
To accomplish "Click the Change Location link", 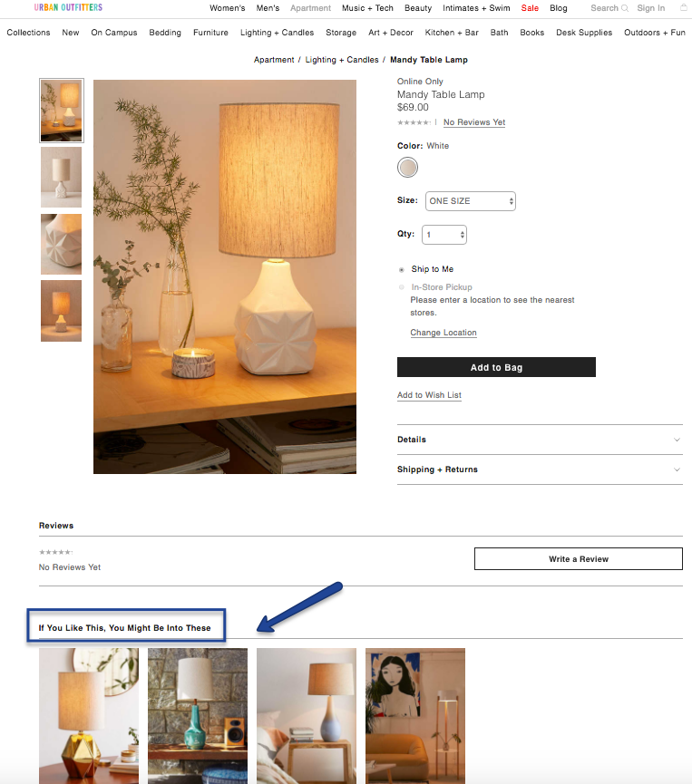I will [x=443, y=333].
